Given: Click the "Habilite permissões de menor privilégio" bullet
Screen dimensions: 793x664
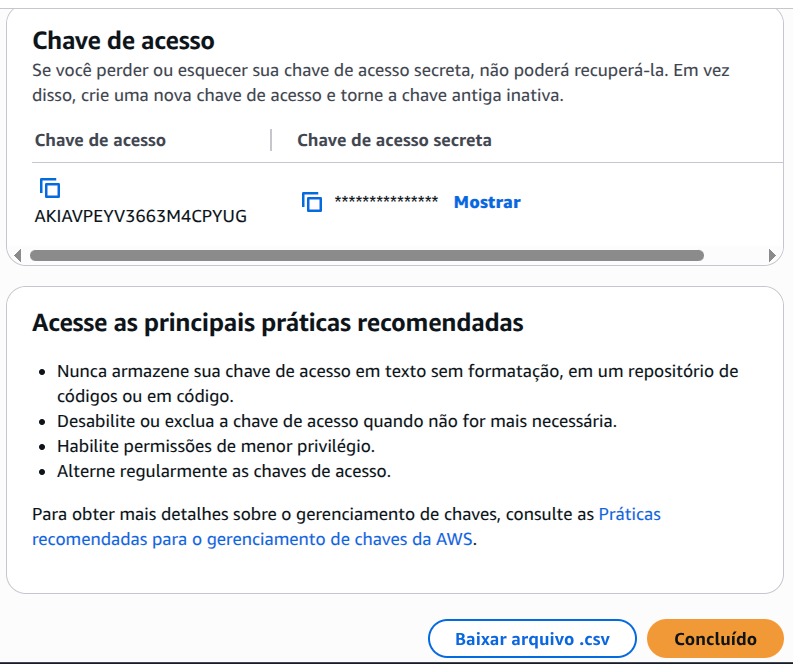Looking at the screenshot, I should click(x=216, y=446).
